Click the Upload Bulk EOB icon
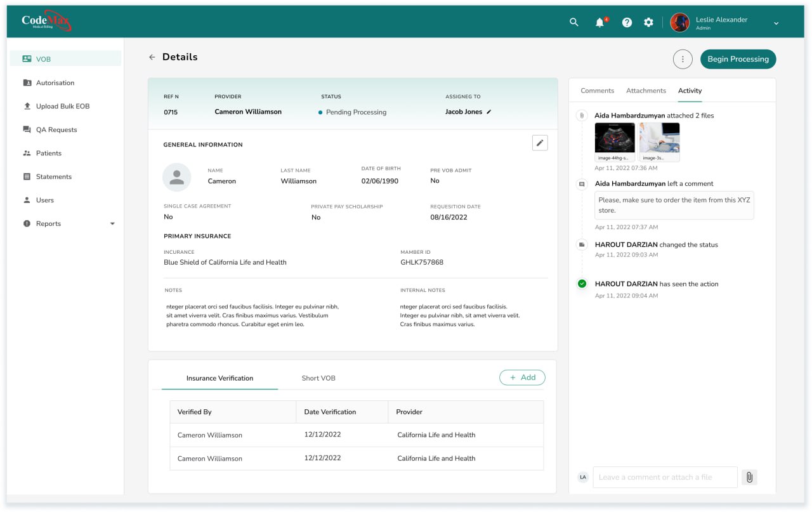 click(x=26, y=106)
